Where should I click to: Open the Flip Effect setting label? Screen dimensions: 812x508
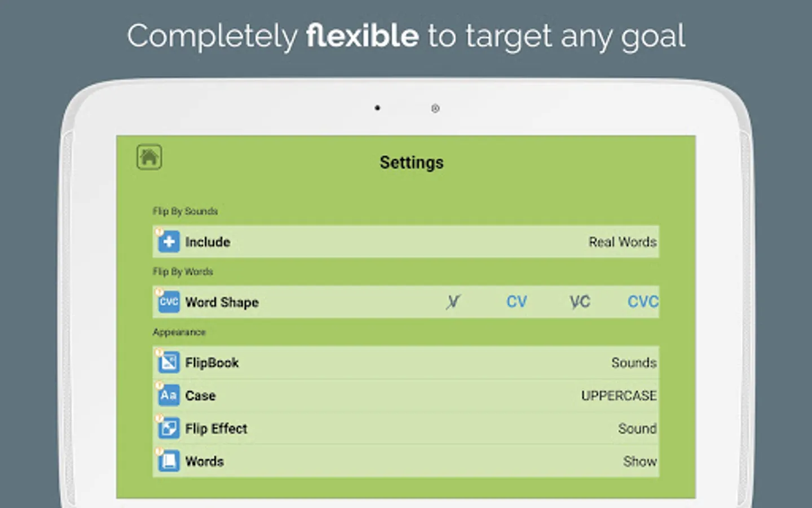(216, 428)
